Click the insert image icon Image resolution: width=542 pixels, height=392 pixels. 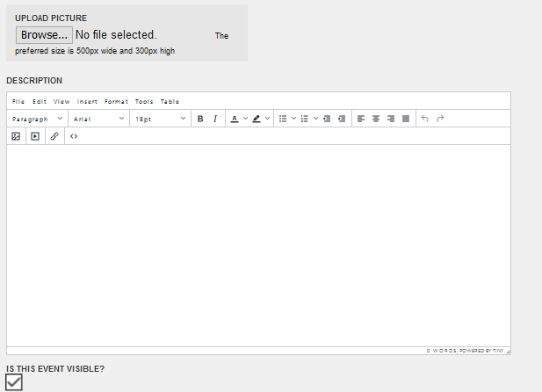click(16, 136)
